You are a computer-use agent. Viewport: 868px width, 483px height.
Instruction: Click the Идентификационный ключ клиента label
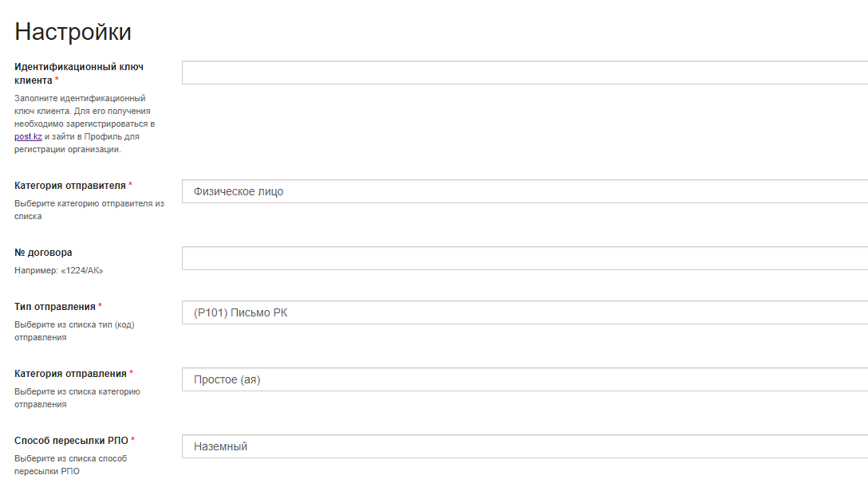click(79, 73)
